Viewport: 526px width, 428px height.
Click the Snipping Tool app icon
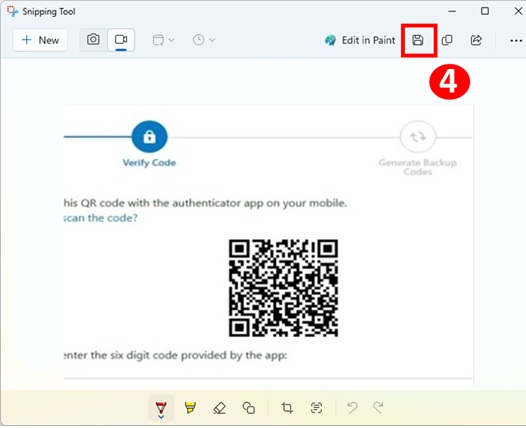click(12, 11)
